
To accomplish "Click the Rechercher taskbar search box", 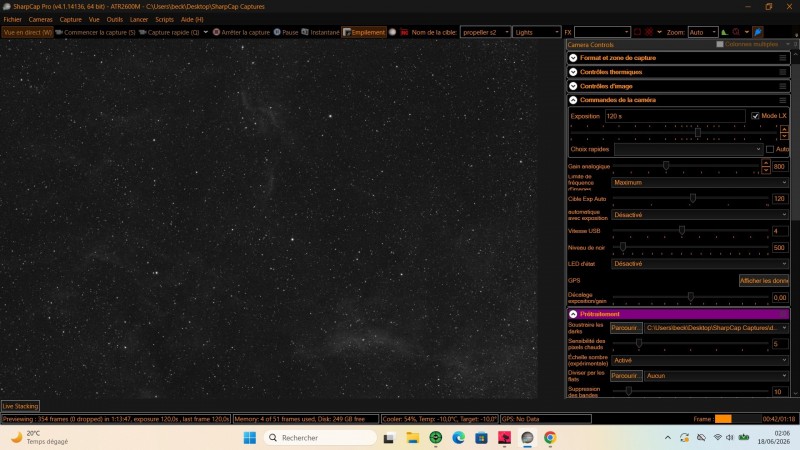I will pos(320,438).
